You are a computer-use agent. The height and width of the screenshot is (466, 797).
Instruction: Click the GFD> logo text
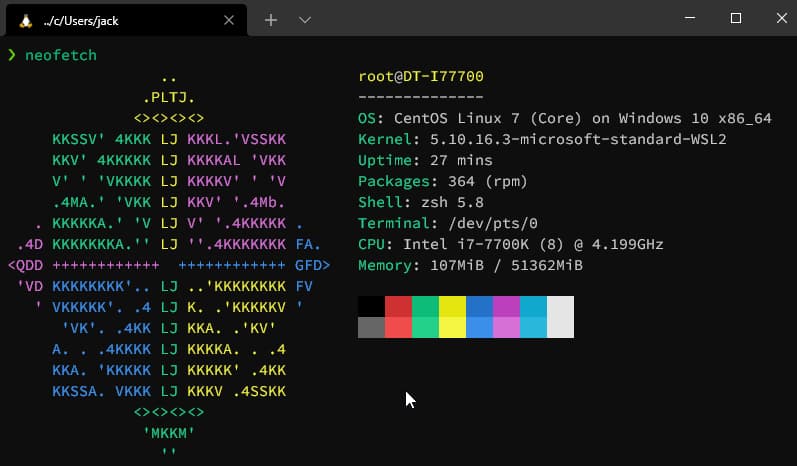[x=313, y=265]
